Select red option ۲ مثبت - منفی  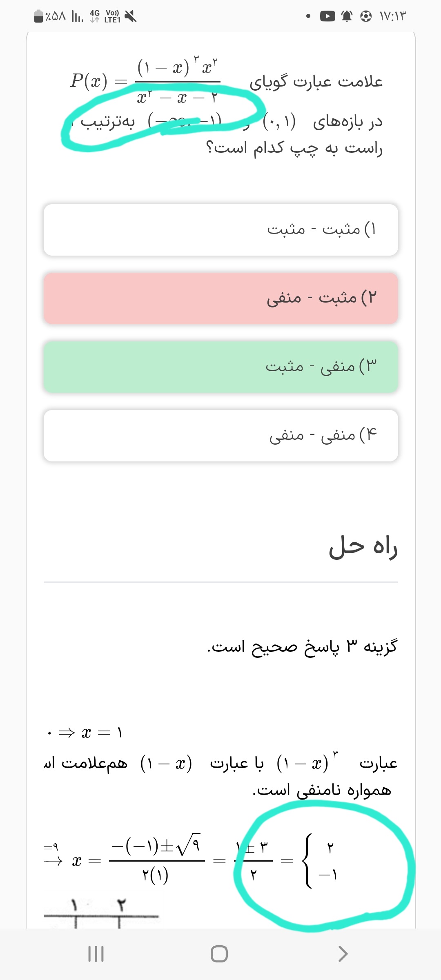point(220,298)
